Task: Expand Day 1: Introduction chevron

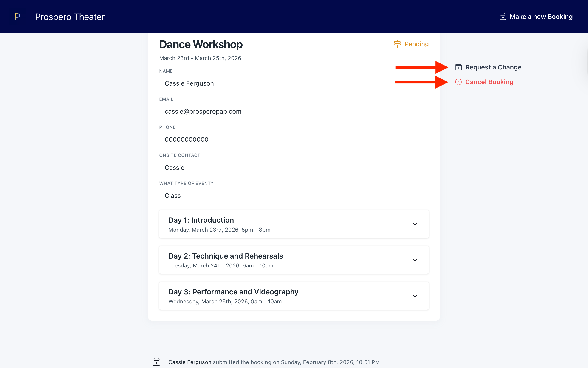Action: pos(415,224)
